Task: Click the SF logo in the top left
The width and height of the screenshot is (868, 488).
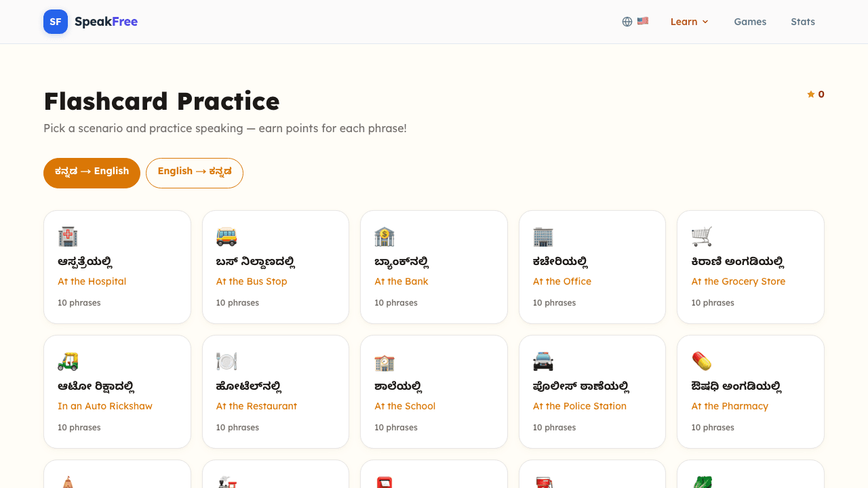Action: point(55,21)
